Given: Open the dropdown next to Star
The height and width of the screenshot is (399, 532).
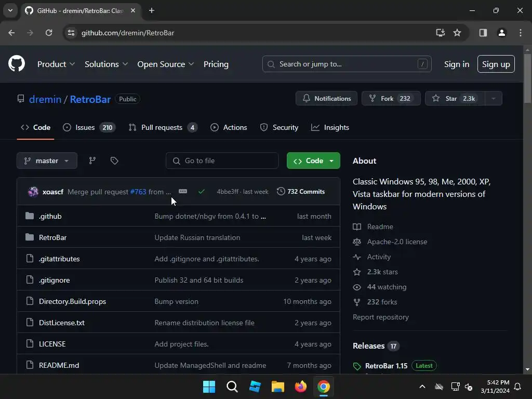Looking at the screenshot, I should (494, 98).
